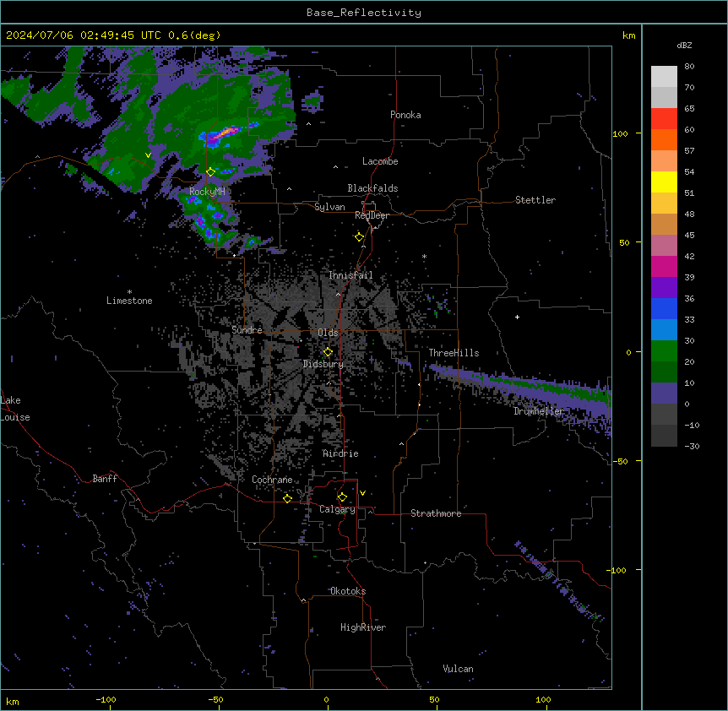The width and height of the screenshot is (728, 711).
Task: Click the yellow diamond marker near Cochrane
Action: pyautogui.click(x=287, y=498)
